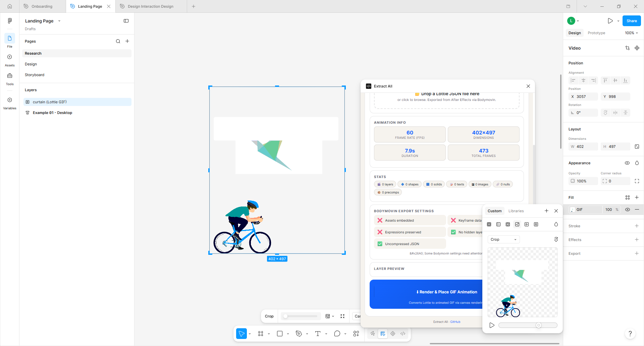The height and width of the screenshot is (346, 644).
Task: Select the Custom tab in fill picker
Action: tap(494, 211)
